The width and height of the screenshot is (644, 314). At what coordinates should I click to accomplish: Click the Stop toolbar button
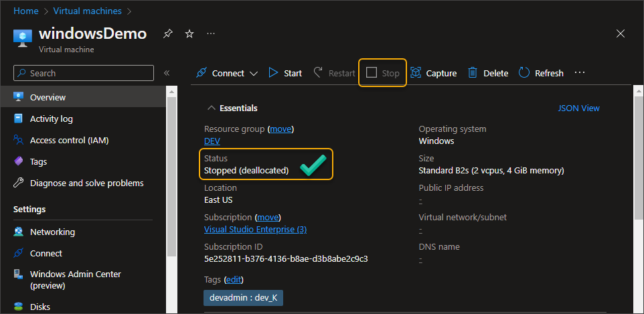[383, 73]
